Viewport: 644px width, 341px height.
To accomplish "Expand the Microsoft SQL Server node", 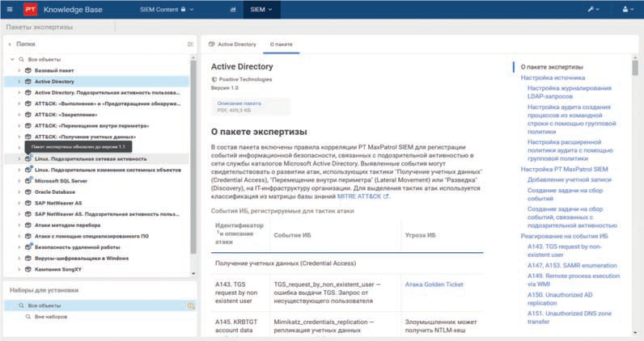I will (19, 181).
